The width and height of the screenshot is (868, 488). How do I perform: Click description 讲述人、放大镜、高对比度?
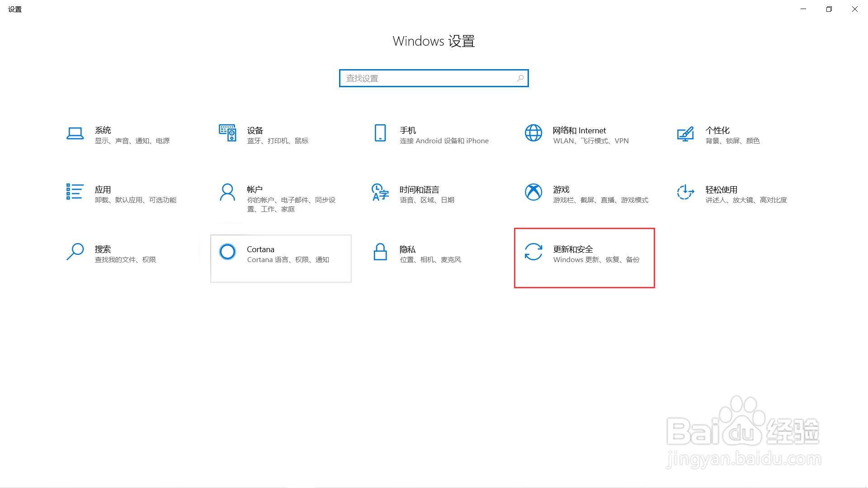tap(746, 200)
